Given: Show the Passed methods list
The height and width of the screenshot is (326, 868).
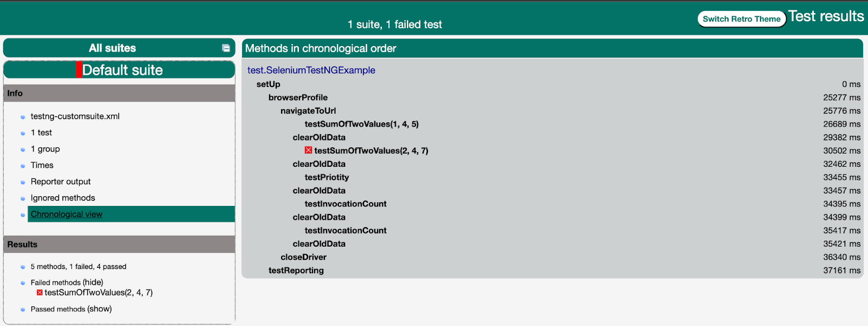Looking at the screenshot, I should (99, 309).
